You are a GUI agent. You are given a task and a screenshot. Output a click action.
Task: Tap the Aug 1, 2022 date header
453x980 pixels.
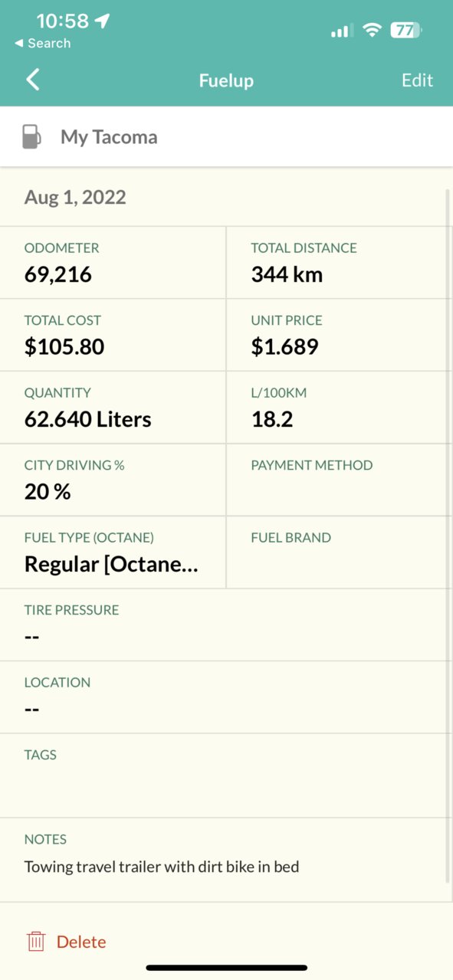75,197
